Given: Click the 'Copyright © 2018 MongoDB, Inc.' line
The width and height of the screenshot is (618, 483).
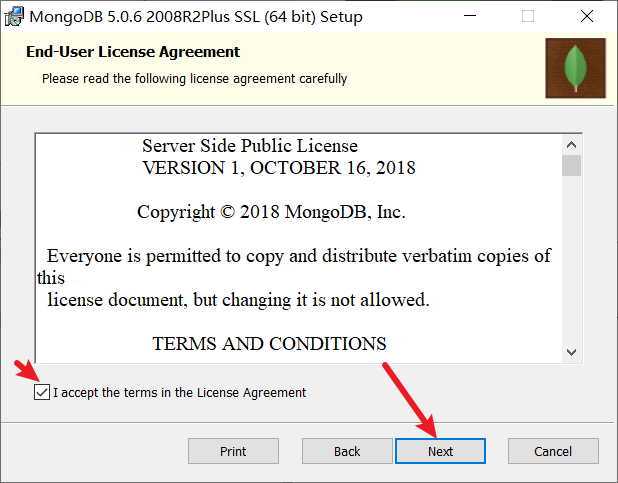Looking at the screenshot, I should (271, 212).
